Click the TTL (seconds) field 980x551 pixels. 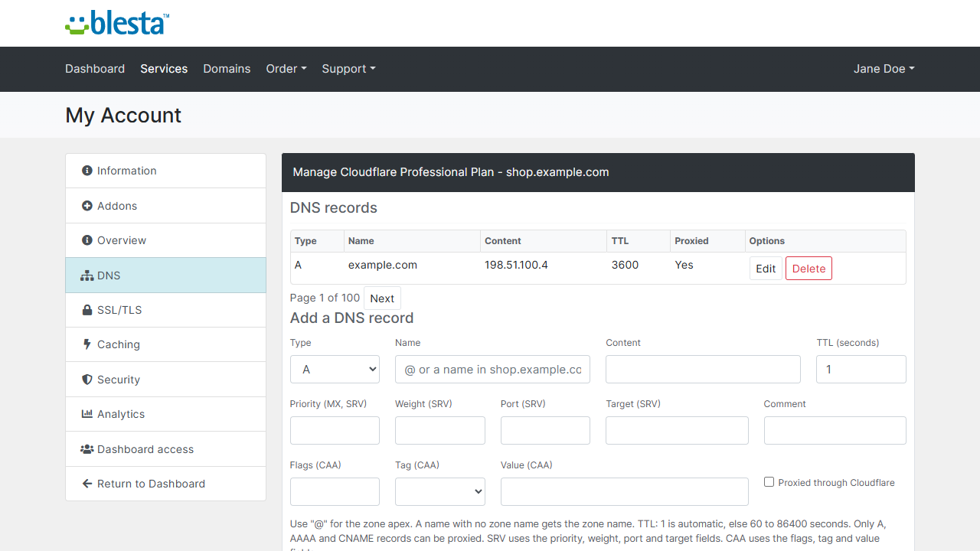click(x=861, y=369)
